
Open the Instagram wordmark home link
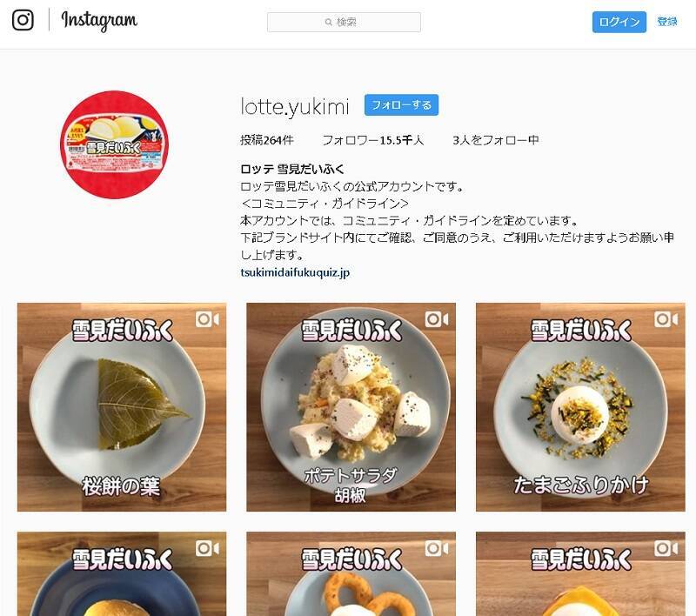pos(99,20)
